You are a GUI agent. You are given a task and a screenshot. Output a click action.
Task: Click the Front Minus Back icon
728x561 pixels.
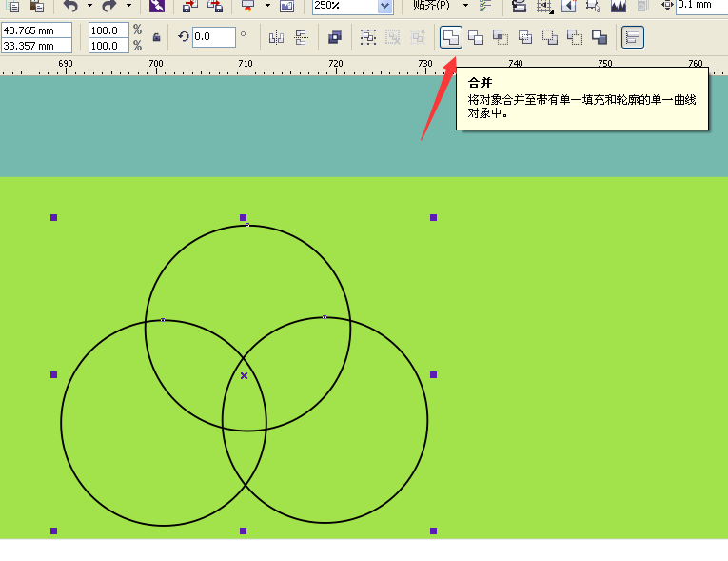pyautogui.click(x=550, y=37)
